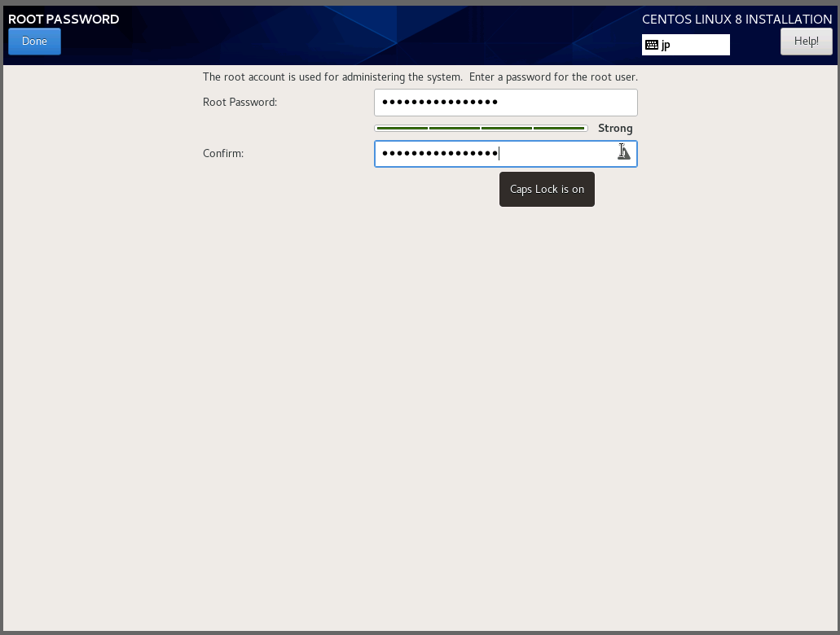Image resolution: width=840 pixels, height=635 pixels.
Task: Click the third segment of strength bar
Action: (x=507, y=129)
